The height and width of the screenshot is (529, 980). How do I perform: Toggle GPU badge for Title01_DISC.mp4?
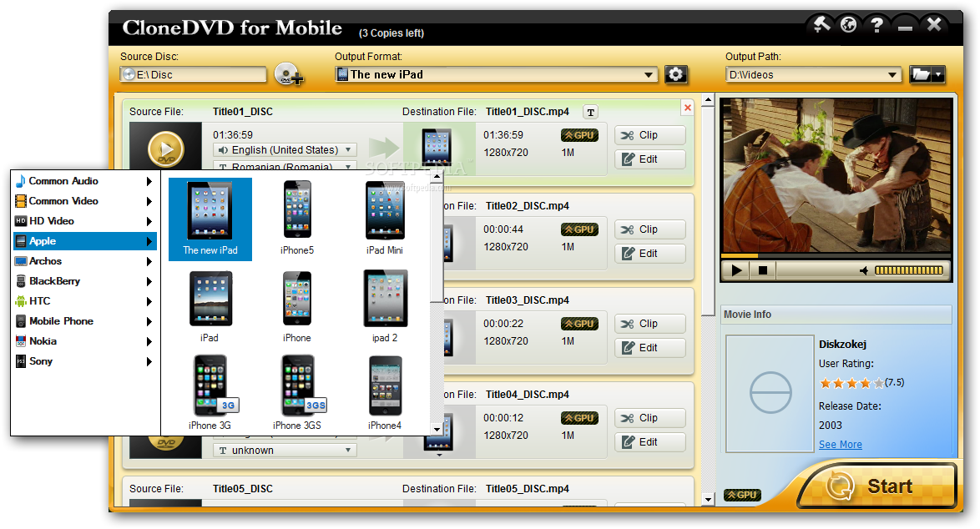pyautogui.click(x=579, y=135)
